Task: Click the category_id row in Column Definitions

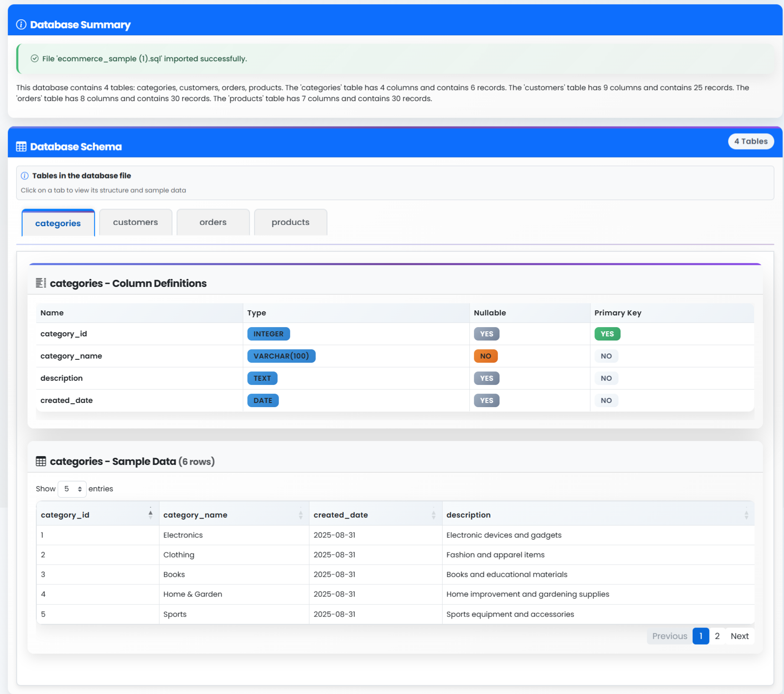Action: coord(395,334)
